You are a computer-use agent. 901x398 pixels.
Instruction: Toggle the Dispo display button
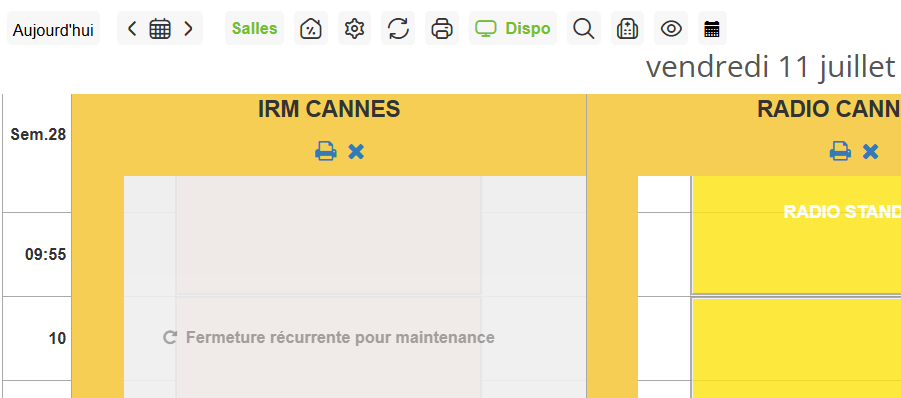point(513,28)
